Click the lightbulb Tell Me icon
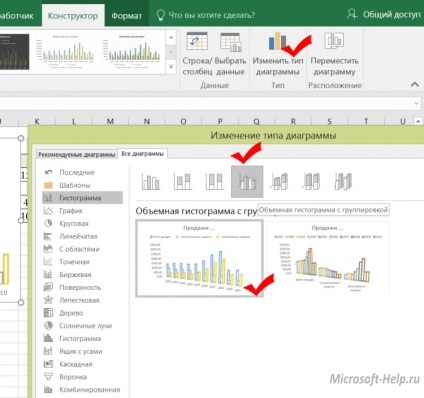Image resolution: width=424 pixels, height=398 pixels. [x=160, y=15]
